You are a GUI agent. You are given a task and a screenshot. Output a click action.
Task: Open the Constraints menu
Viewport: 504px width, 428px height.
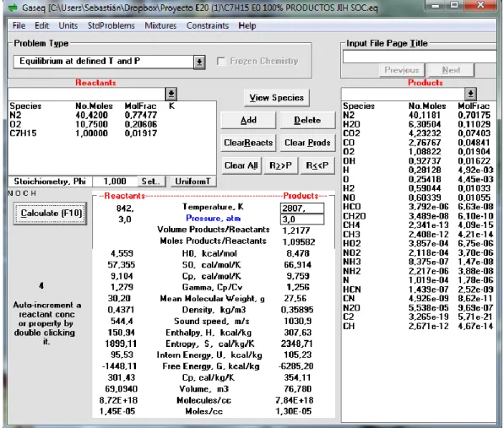[x=208, y=25]
